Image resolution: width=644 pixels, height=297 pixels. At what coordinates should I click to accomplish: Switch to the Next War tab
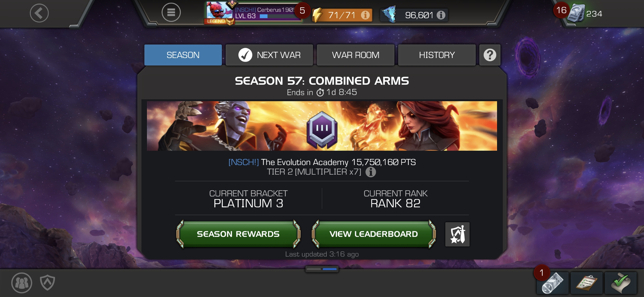click(x=269, y=55)
